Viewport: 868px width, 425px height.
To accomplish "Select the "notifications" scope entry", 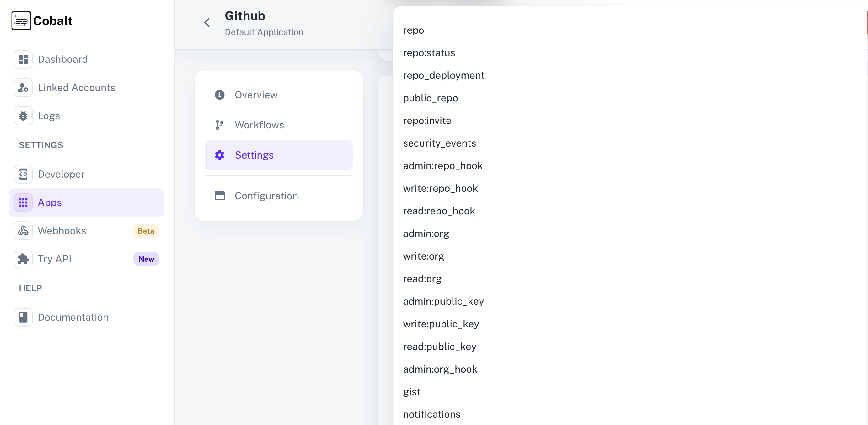I will [x=431, y=415].
